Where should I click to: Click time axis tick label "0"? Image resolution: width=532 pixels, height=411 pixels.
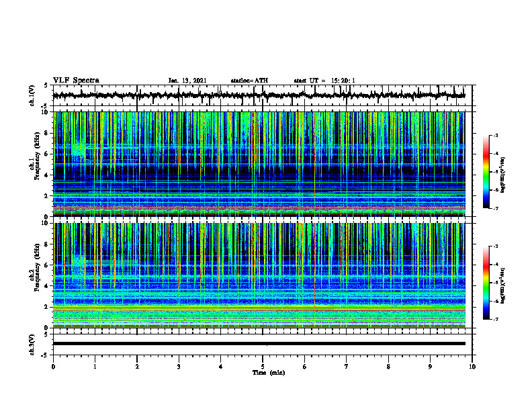click(53, 367)
